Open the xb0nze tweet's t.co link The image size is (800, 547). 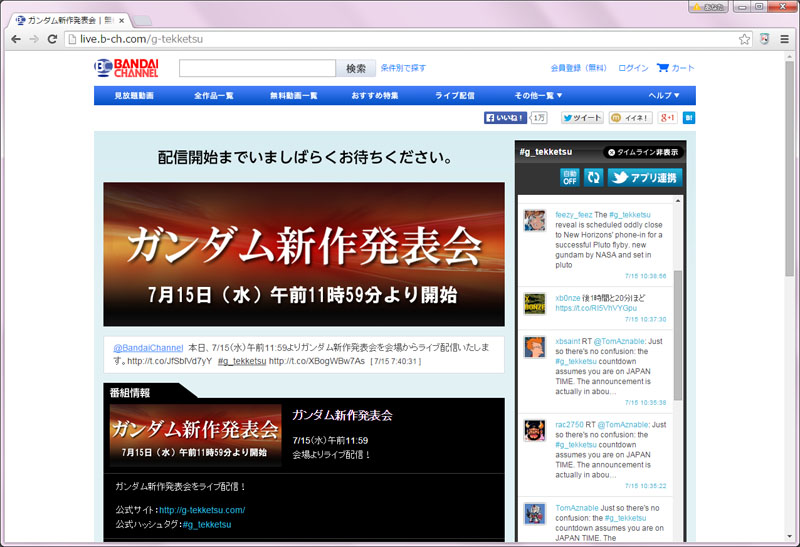click(596, 308)
